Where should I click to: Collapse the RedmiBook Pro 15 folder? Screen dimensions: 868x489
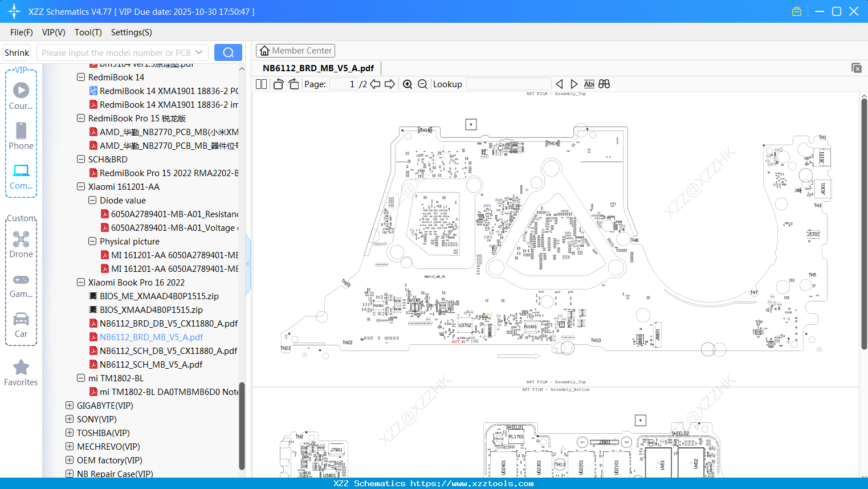click(x=81, y=118)
